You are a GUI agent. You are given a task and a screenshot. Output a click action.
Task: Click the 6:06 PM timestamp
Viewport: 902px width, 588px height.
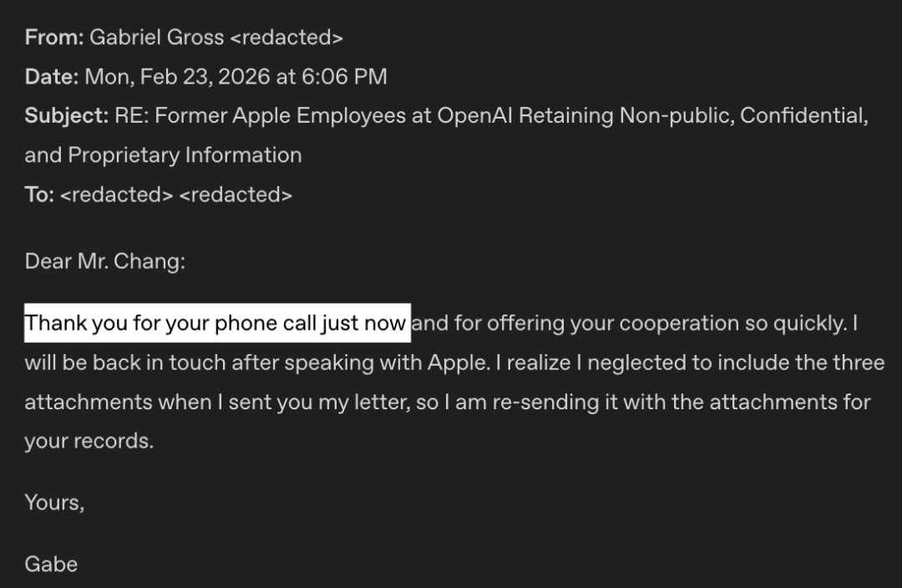tap(344, 77)
